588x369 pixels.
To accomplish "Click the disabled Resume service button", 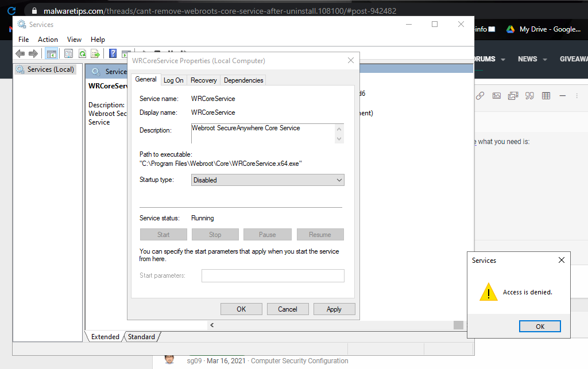I will click(320, 235).
